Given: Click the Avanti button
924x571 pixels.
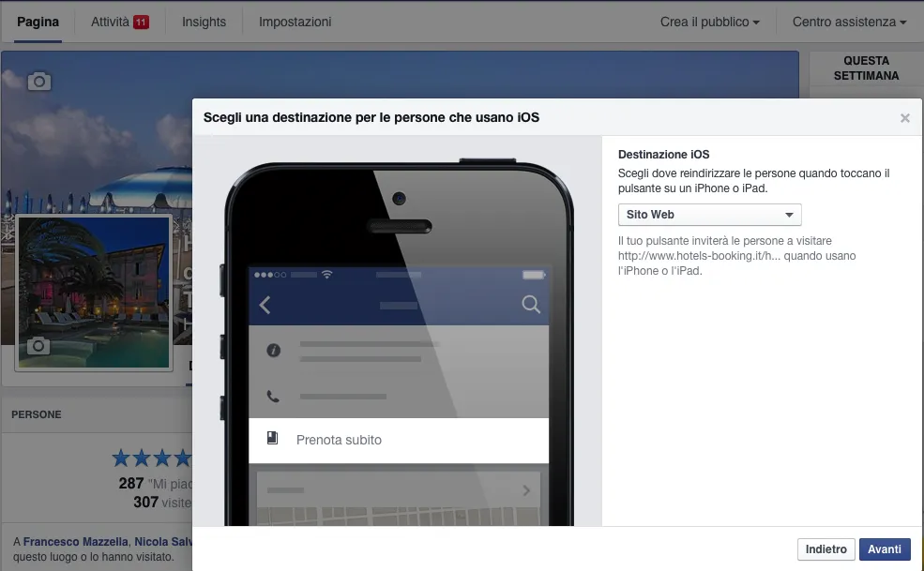Looking at the screenshot, I should click(x=884, y=549).
